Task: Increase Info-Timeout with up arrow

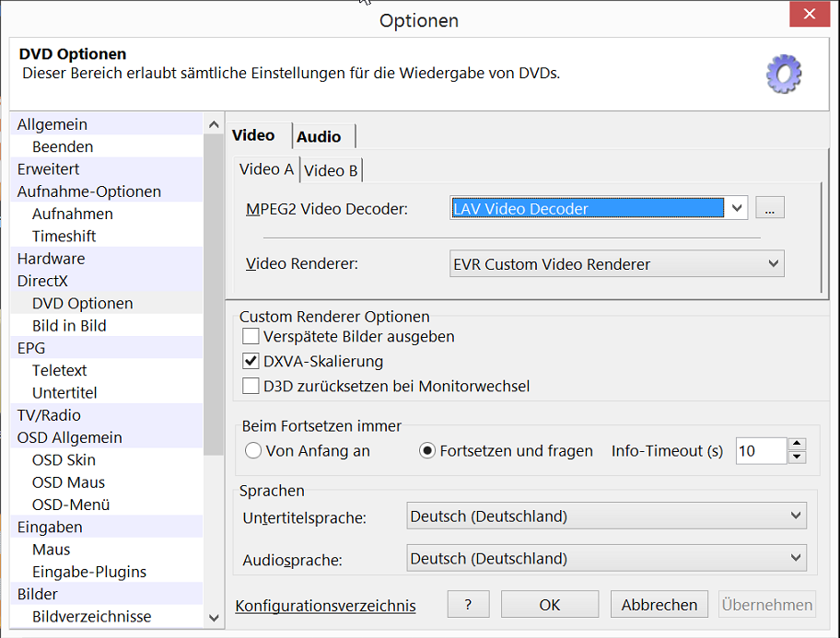Action: [x=797, y=445]
